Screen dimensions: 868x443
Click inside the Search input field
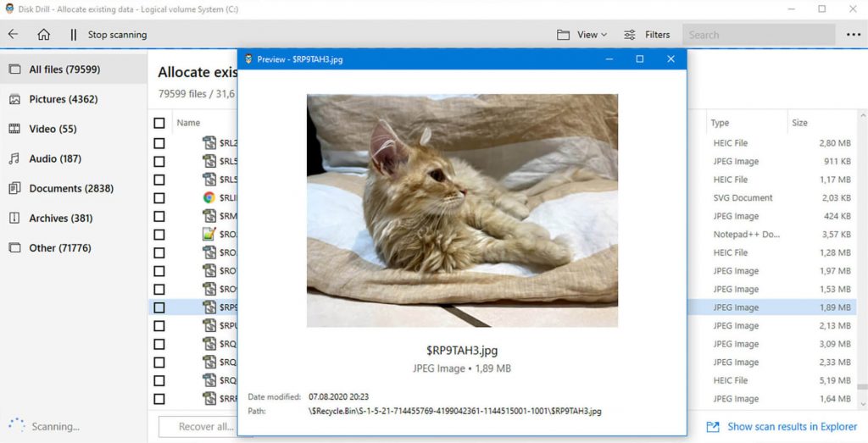click(758, 35)
